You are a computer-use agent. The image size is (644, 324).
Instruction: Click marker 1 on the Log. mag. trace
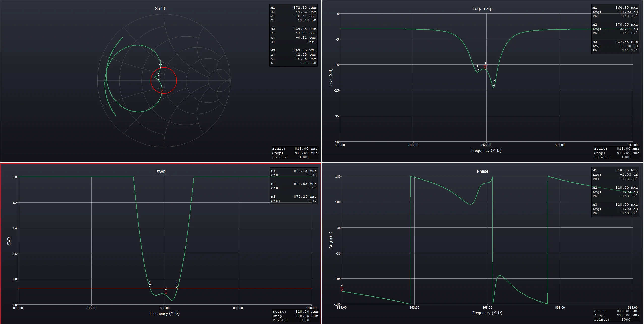tap(477, 70)
